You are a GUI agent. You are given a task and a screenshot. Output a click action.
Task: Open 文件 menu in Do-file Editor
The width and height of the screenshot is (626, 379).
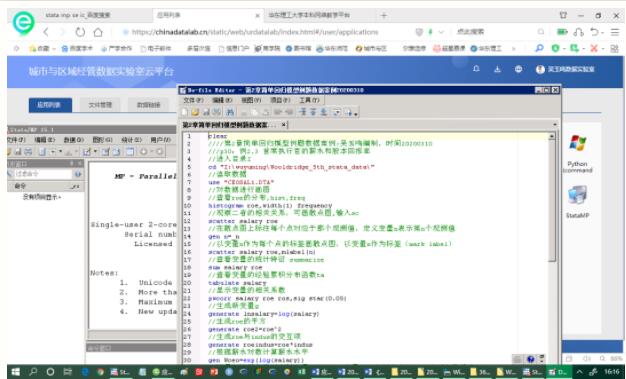tap(193, 100)
